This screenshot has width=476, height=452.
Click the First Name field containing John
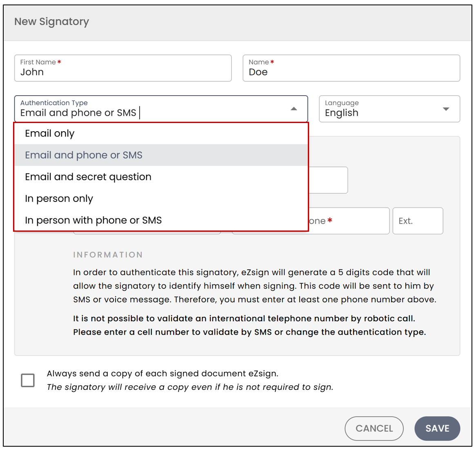coord(123,68)
